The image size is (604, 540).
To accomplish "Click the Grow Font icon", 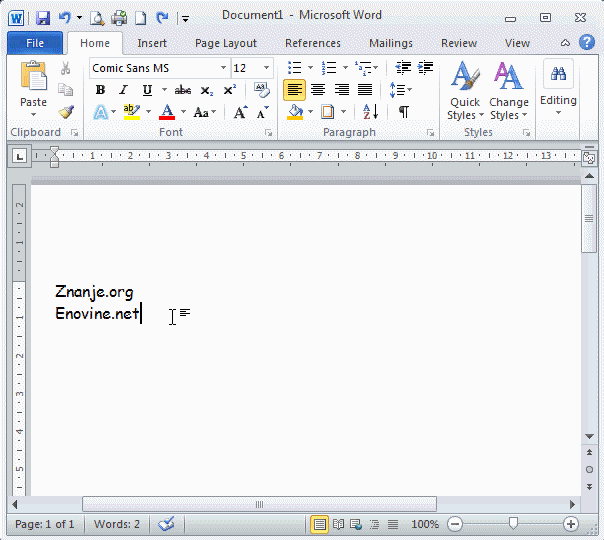I will click(240, 112).
